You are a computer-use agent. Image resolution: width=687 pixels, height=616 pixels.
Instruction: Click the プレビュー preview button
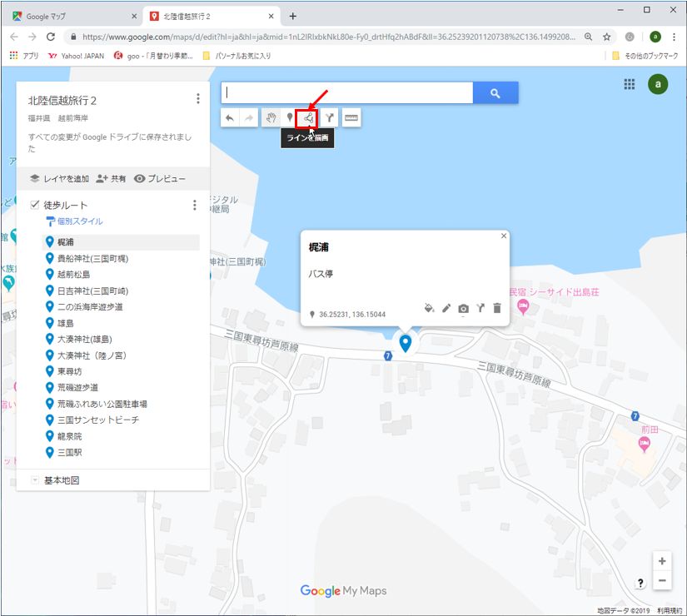160,178
